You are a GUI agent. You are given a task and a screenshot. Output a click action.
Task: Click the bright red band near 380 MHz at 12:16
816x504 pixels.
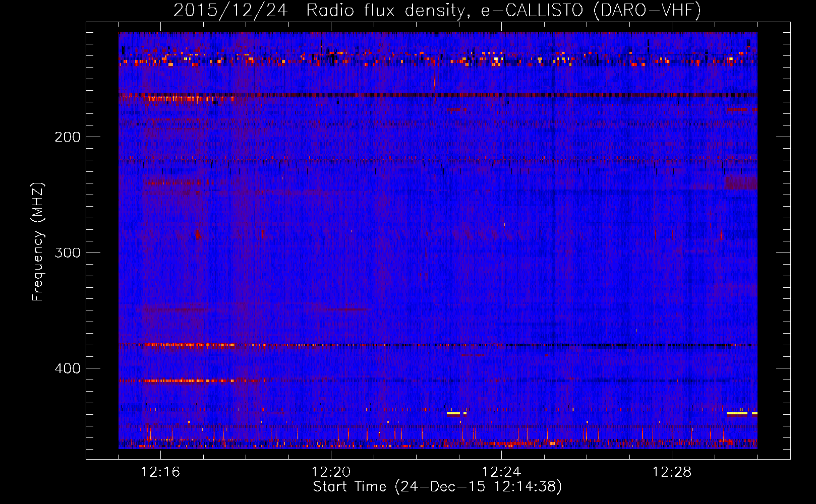click(189, 345)
